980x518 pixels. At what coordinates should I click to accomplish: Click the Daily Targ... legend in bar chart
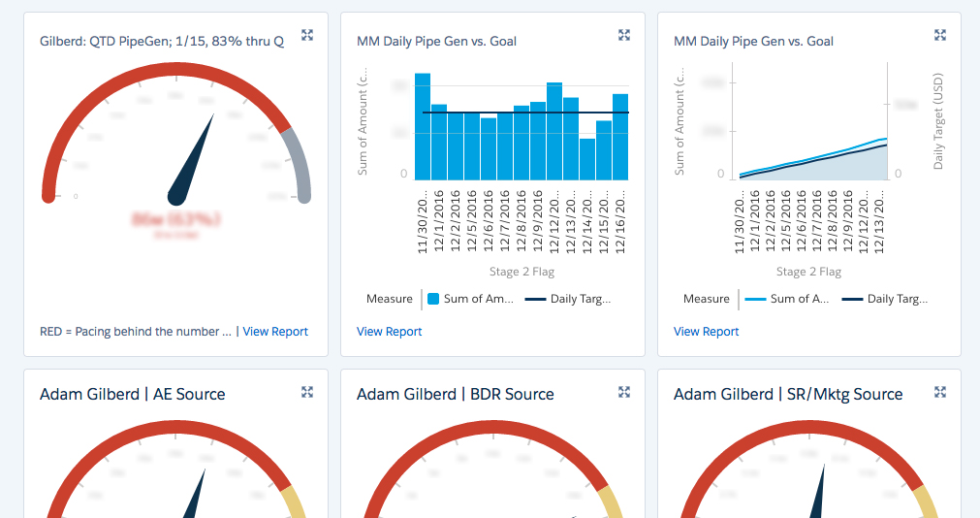pyautogui.click(x=567, y=299)
